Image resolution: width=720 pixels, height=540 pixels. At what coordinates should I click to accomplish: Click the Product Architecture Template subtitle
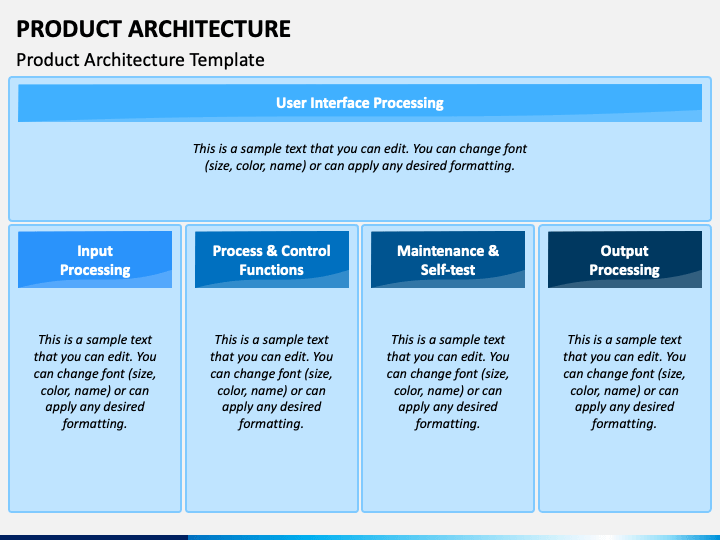pyautogui.click(x=140, y=60)
